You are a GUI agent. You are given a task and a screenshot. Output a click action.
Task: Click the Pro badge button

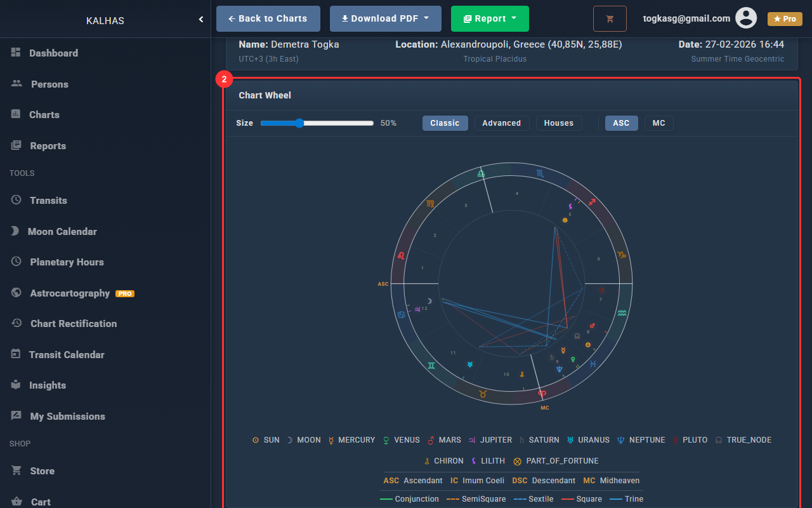(784, 19)
